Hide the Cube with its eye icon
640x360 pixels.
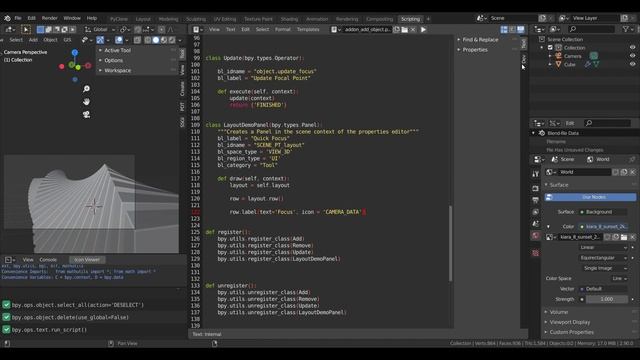pyautogui.click(x=632, y=64)
